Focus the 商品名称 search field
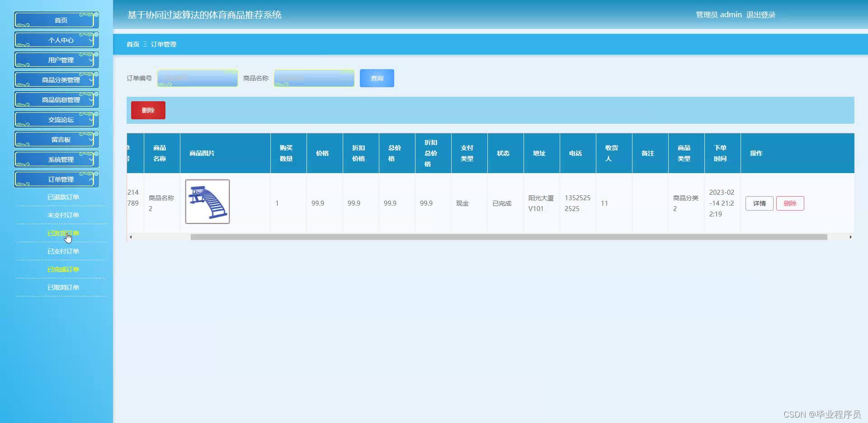 314,78
